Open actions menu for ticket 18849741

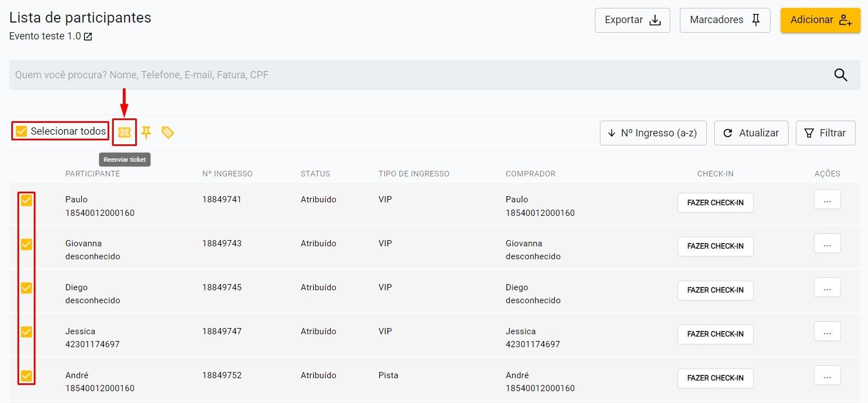click(827, 200)
